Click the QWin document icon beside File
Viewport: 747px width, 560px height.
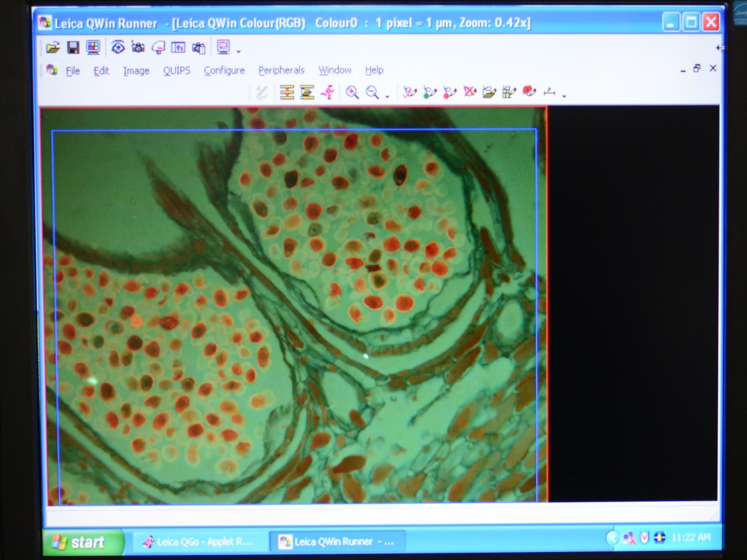(x=52, y=70)
